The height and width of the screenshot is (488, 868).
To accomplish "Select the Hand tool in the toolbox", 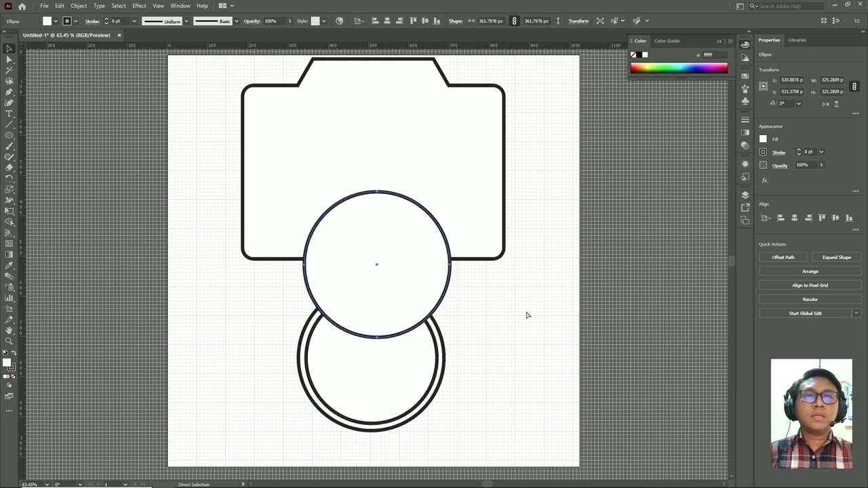I will click(9, 330).
